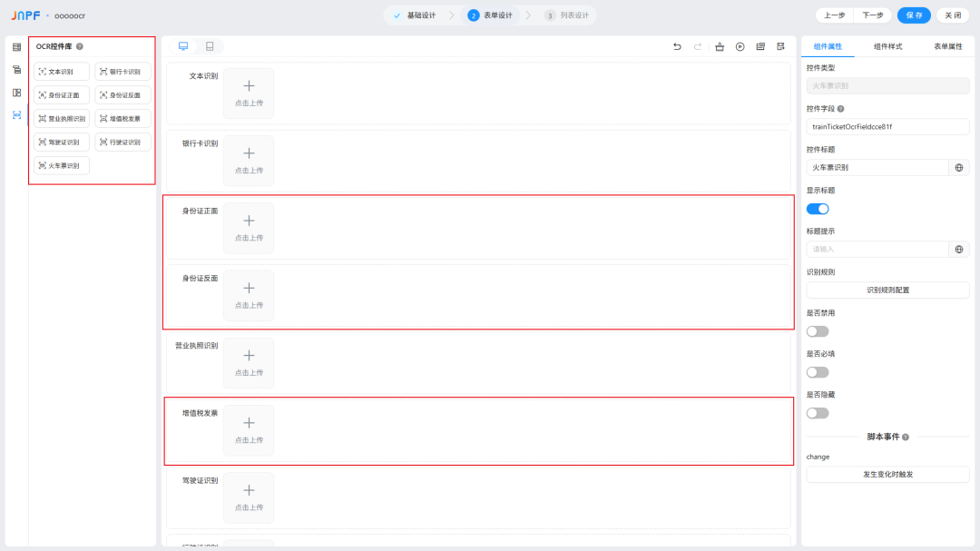980x551 pixels.
Task: Add the 身份证反面 OCR control
Action: click(x=122, y=95)
